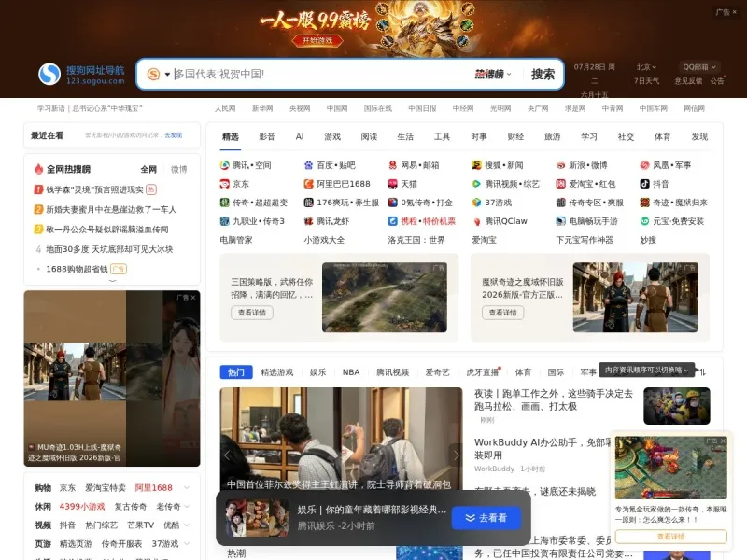The height and width of the screenshot is (560, 747).
Task: Open 京东 icon link in site grid
Action: pyautogui.click(x=224, y=184)
